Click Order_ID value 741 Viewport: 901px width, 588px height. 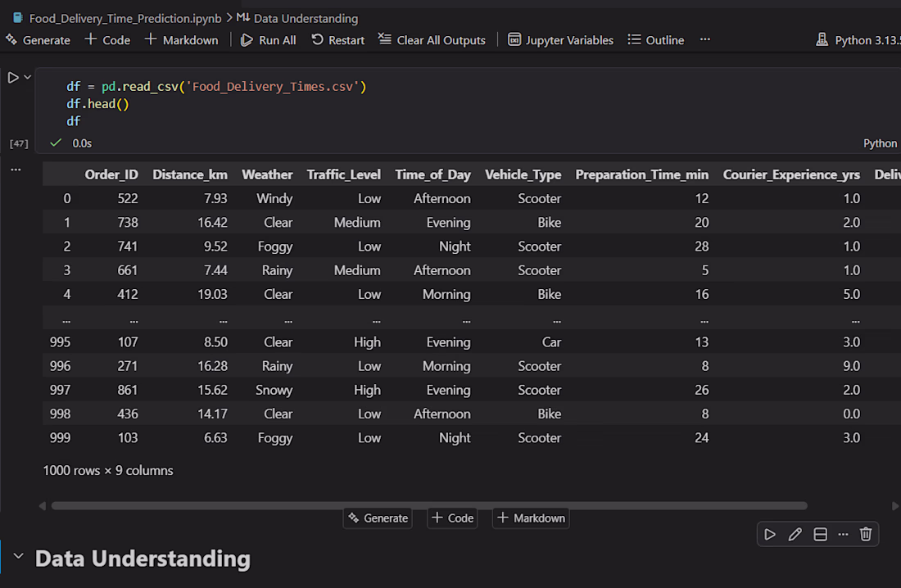128,247
